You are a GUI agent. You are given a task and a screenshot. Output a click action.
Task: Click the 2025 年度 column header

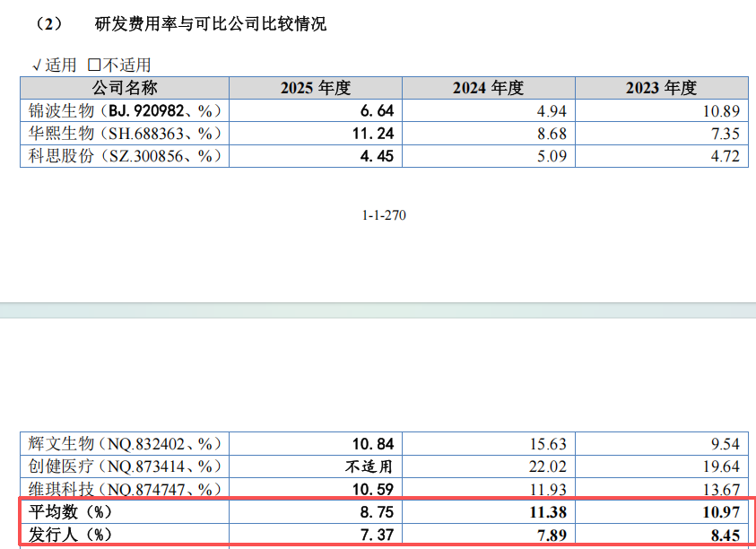(x=316, y=88)
